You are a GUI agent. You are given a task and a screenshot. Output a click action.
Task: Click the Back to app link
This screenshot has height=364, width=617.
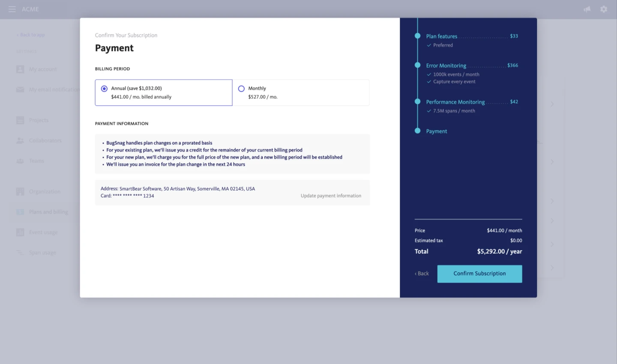(30, 35)
